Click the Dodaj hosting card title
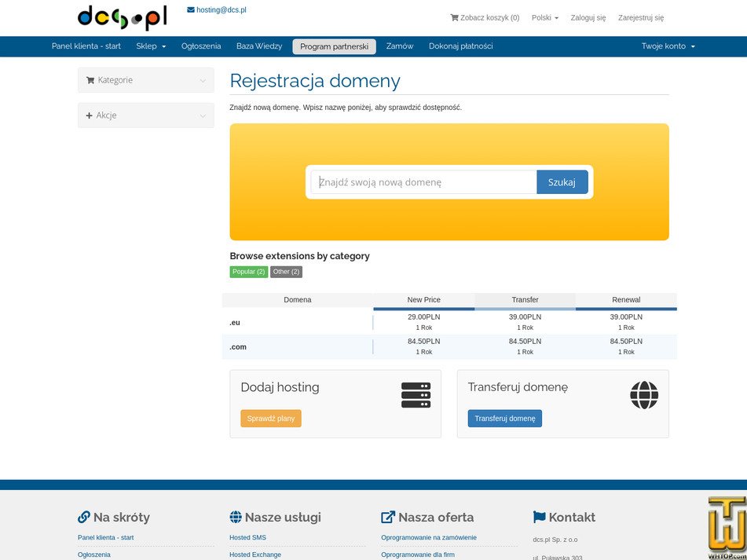The height and width of the screenshot is (560, 747). 280,387
